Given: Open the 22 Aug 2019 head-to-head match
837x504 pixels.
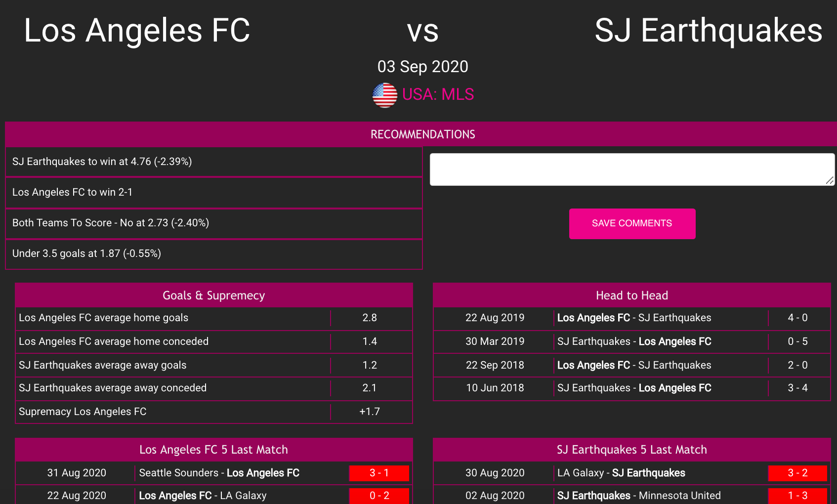Looking at the screenshot, I should (632, 318).
